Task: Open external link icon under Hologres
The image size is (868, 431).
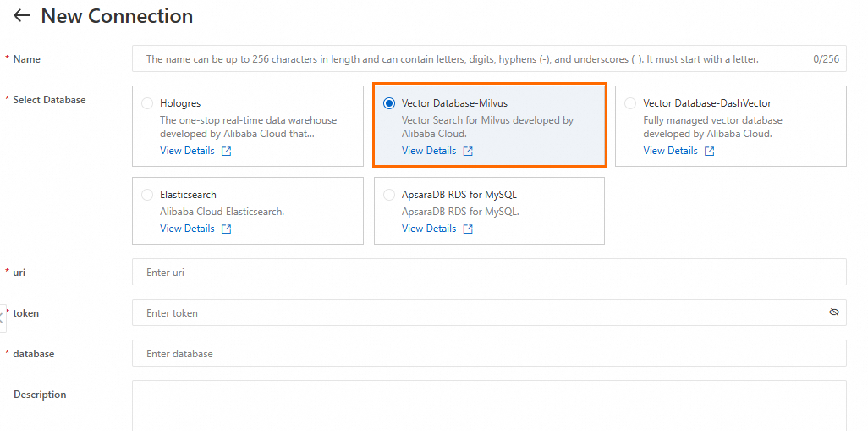Action: (226, 152)
